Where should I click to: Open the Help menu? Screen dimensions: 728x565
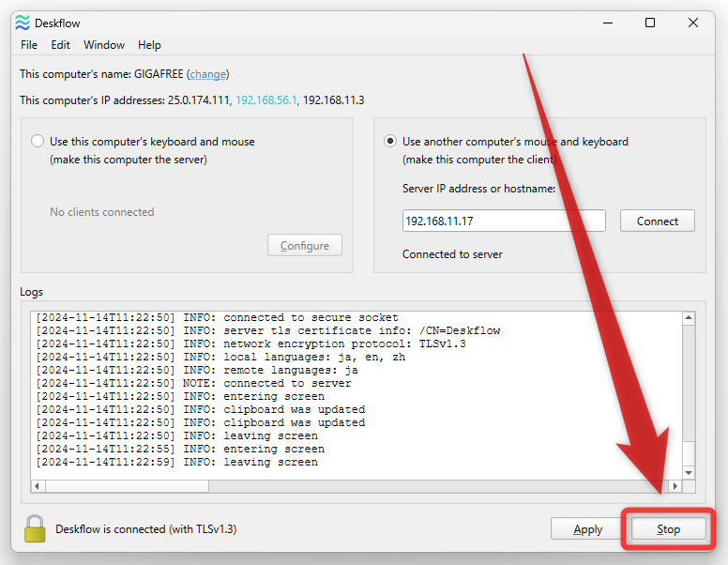(149, 45)
